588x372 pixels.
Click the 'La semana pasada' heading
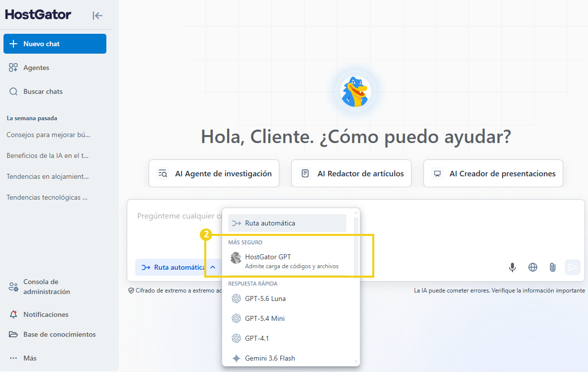pos(32,118)
